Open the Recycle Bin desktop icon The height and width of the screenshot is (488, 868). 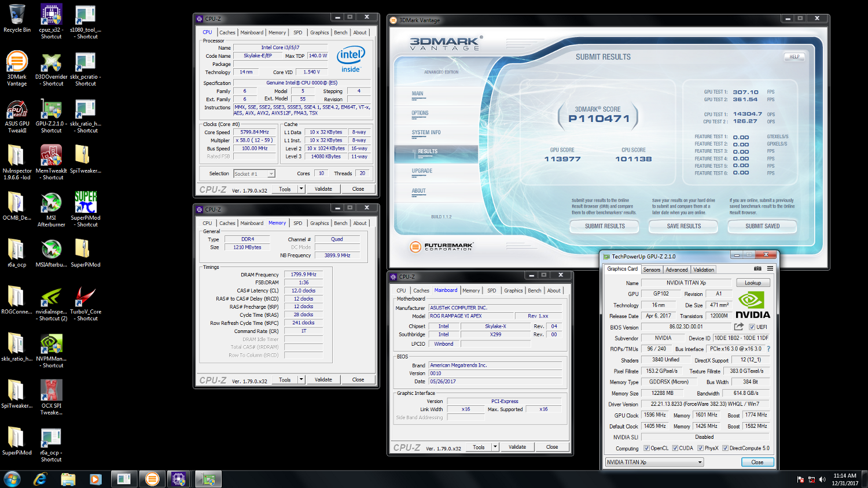click(x=17, y=19)
